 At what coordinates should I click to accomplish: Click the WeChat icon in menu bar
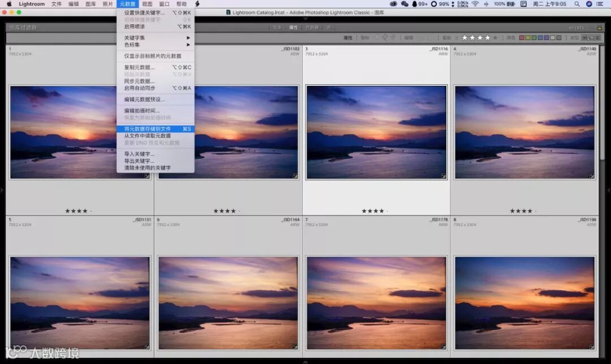point(405,4)
